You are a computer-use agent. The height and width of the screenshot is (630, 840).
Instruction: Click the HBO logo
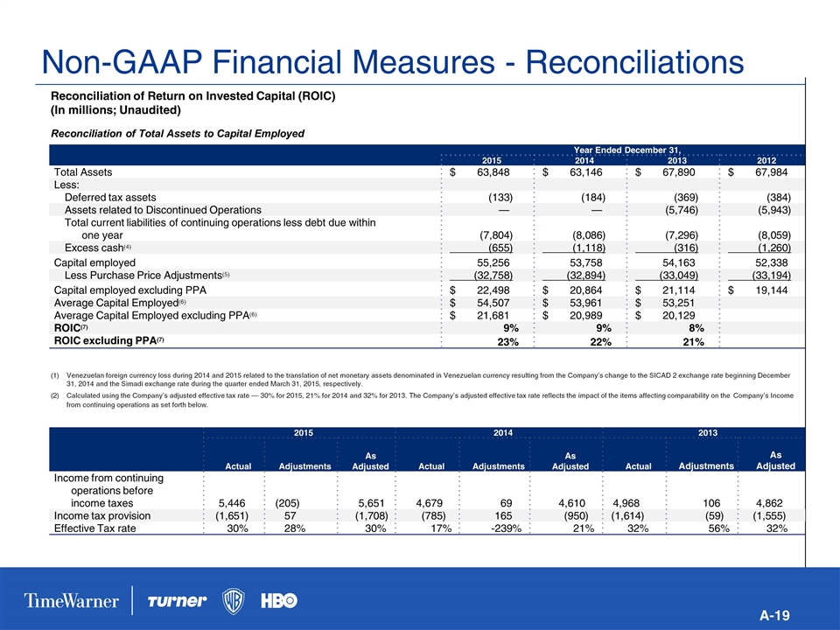[279, 601]
